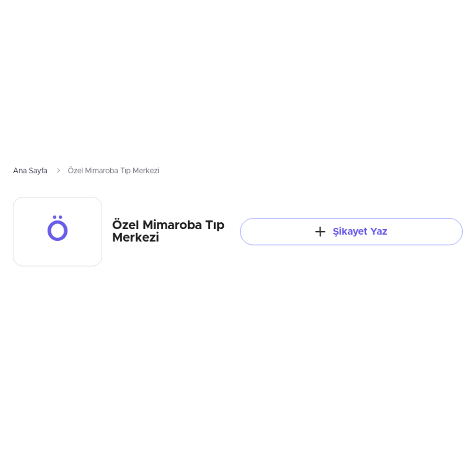The width and height of the screenshot is (476, 476).
Task: Click the "Şikayet Yaz" purple label text
Action: [x=360, y=232]
